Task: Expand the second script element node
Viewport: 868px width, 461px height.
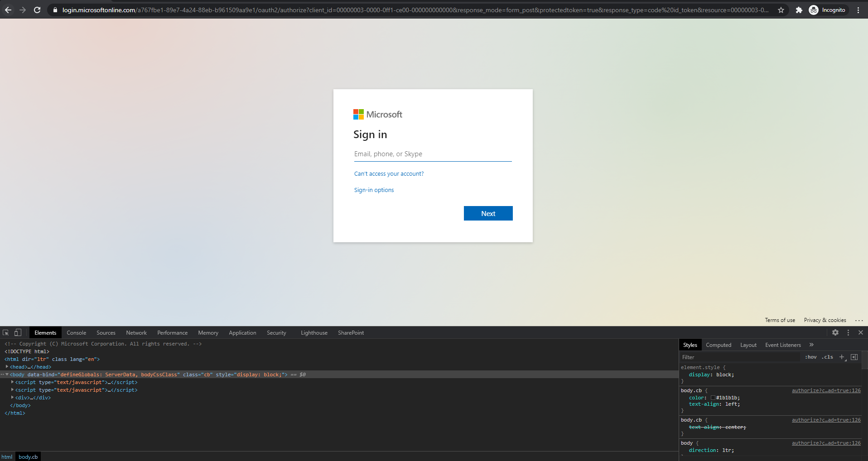Action: [x=12, y=389]
